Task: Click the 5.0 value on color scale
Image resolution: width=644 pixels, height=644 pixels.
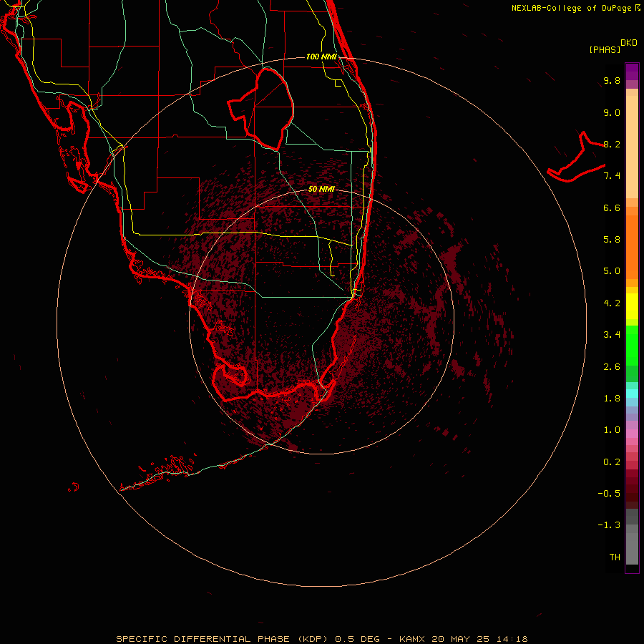Action: pos(612,271)
